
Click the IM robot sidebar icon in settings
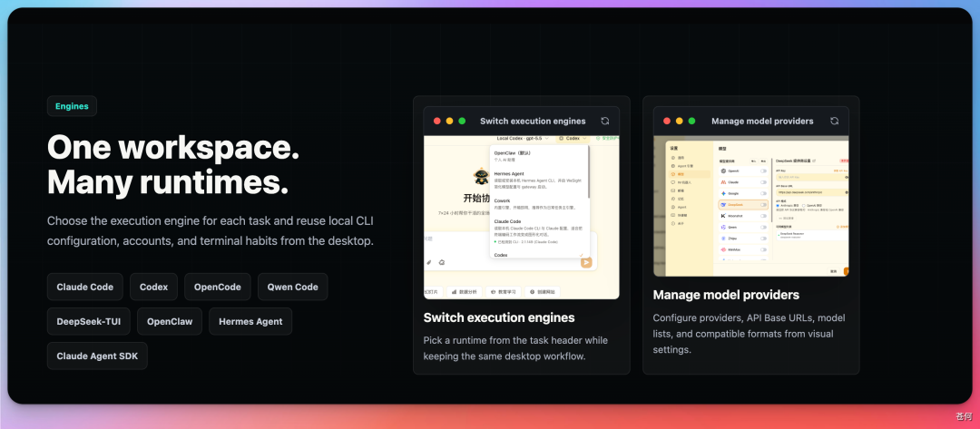click(673, 182)
